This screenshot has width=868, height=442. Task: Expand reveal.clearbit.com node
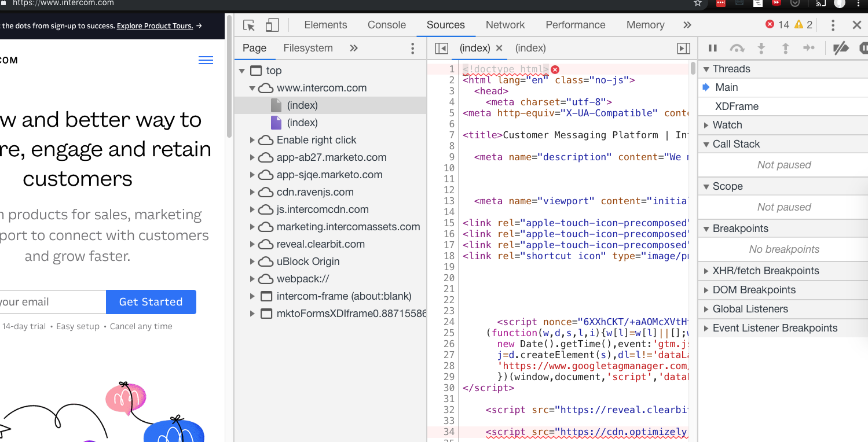pyautogui.click(x=252, y=244)
